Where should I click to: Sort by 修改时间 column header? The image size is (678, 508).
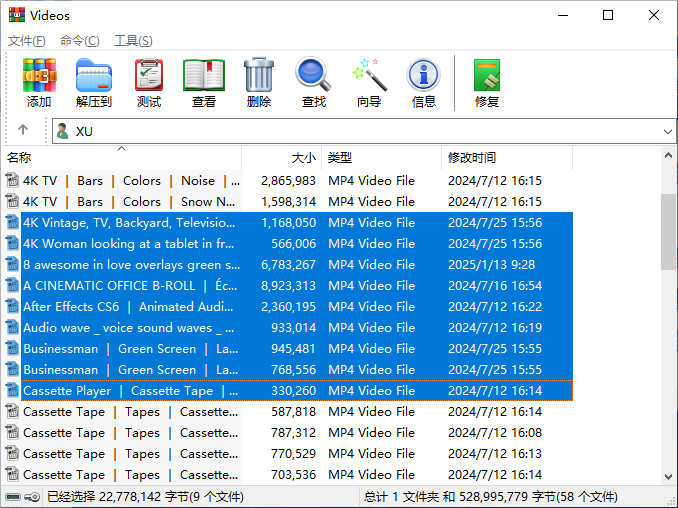pyautogui.click(x=472, y=158)
